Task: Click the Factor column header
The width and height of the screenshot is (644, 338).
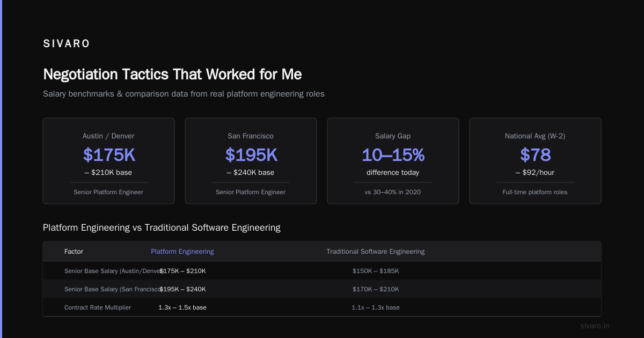Action: (74, 252)
